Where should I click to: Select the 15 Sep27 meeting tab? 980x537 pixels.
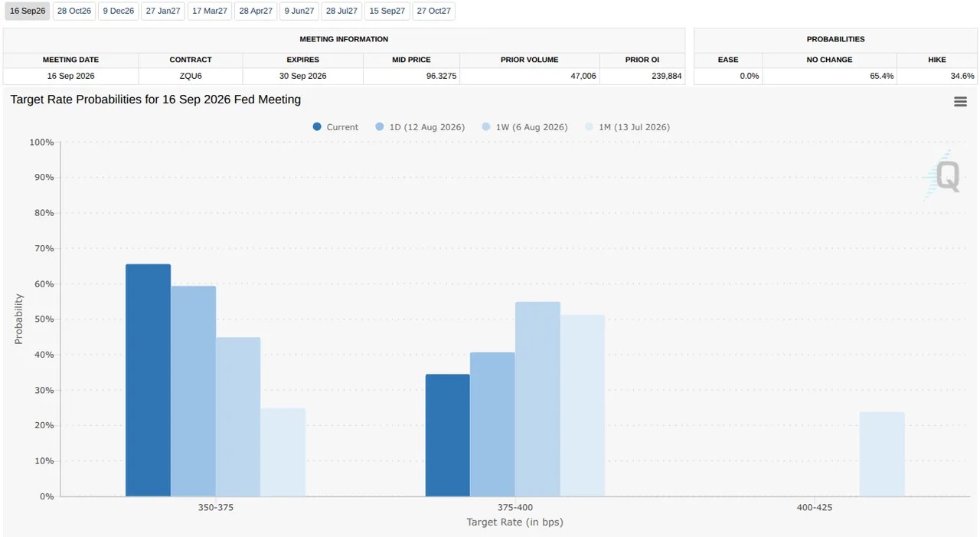point(387,11)
